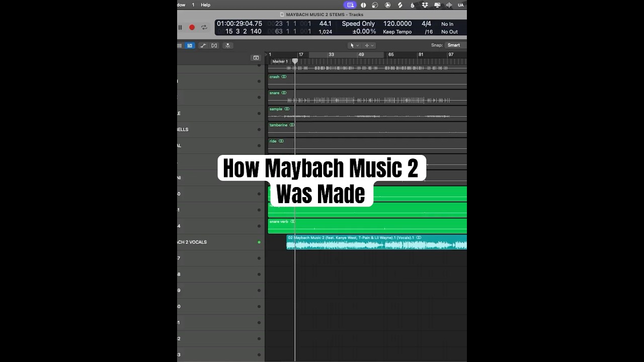Click the audio waveform menu bar icon
The image size is (644, 362).
click(x=449, y=5)
